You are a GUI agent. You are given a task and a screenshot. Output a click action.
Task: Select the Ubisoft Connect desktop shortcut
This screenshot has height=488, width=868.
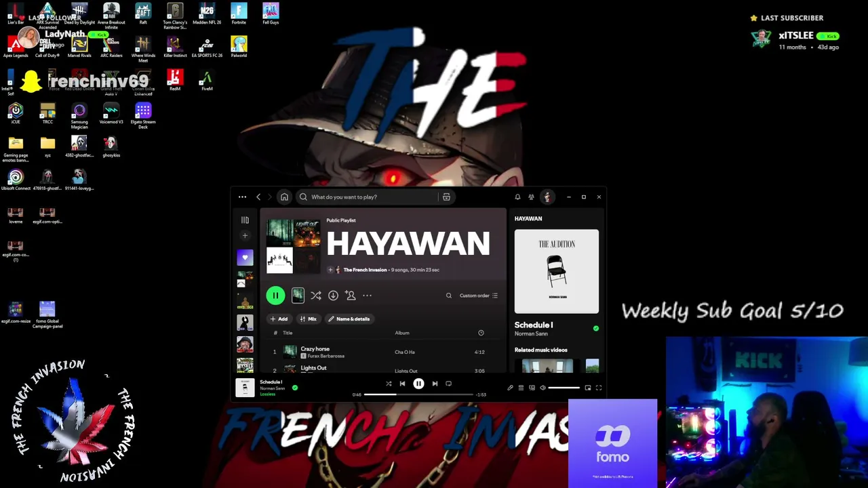[16, 180]
